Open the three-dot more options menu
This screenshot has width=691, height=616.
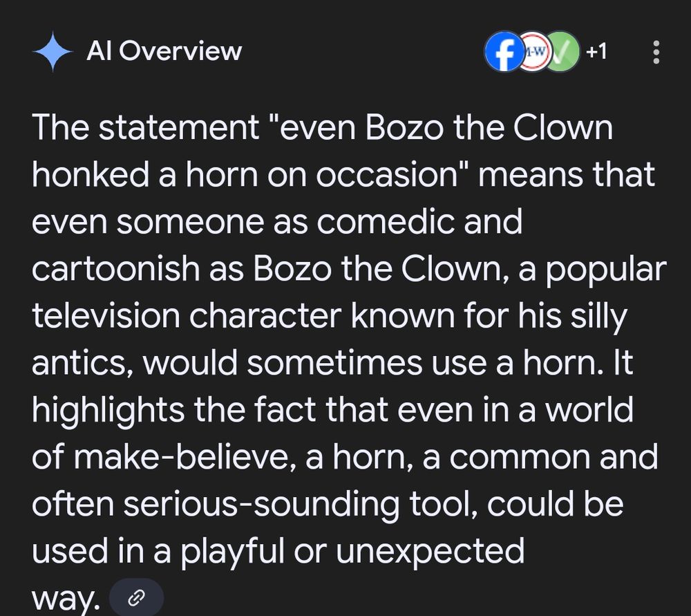656,52
